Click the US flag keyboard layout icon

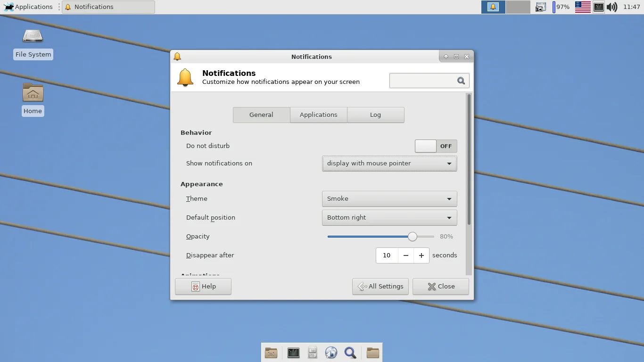click(x=583, y=7)
